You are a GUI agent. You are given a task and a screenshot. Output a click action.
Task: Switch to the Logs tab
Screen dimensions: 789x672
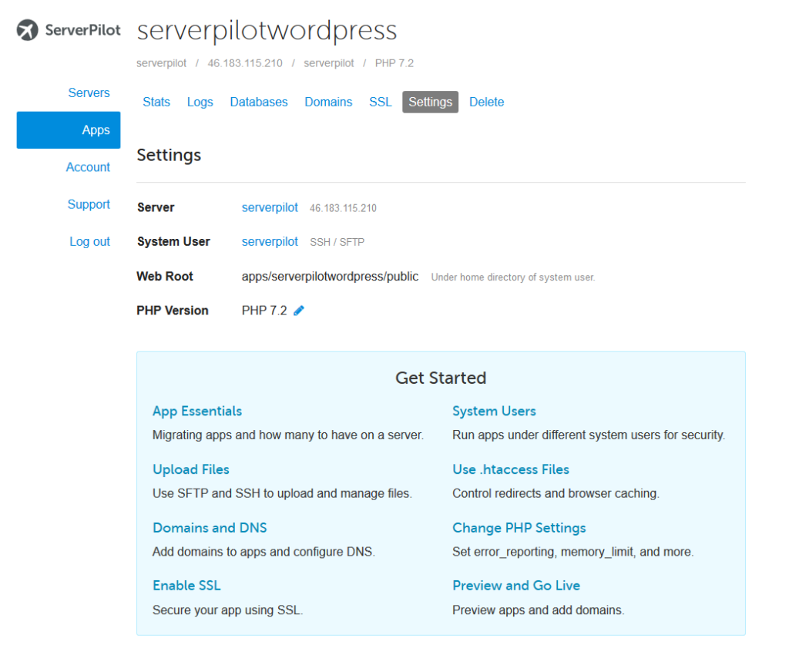tap(200, 102)
